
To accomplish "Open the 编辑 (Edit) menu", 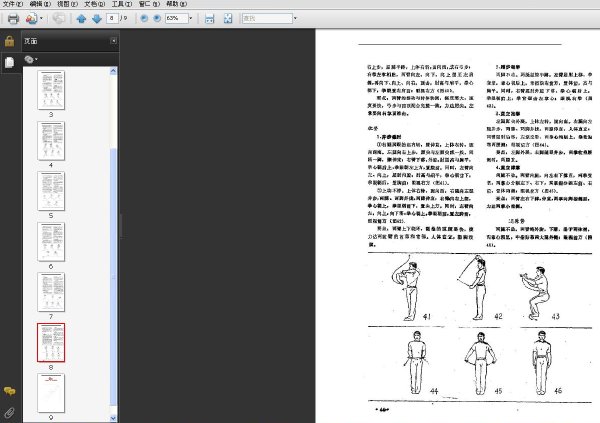I will click(40, 4).
